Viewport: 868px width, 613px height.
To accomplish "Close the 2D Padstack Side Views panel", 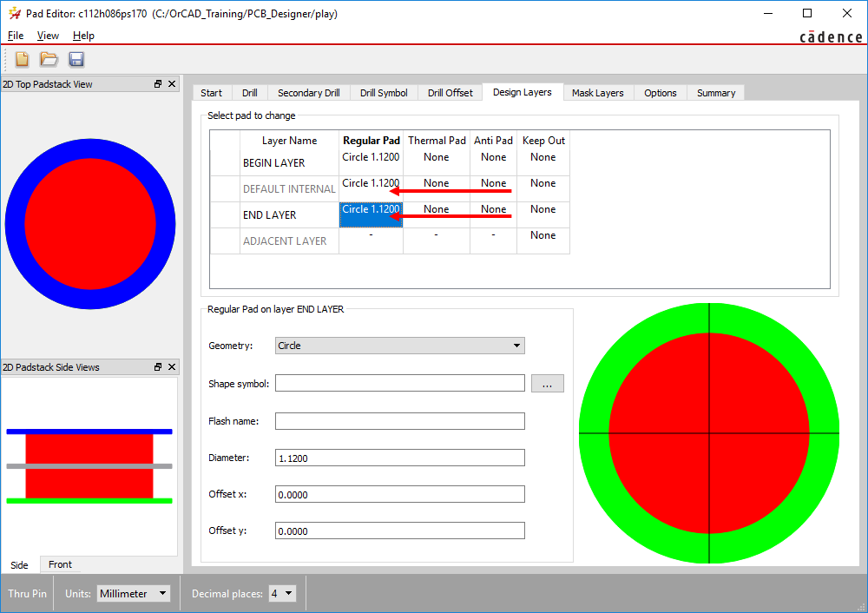I will coord(172,366).
